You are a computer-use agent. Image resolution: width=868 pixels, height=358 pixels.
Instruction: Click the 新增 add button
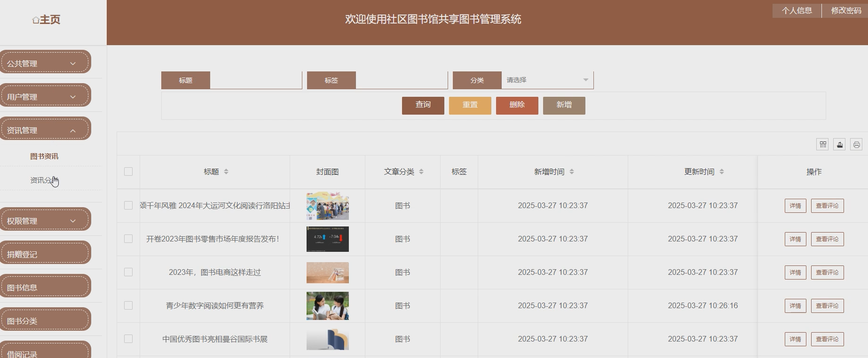pos(564,106)
